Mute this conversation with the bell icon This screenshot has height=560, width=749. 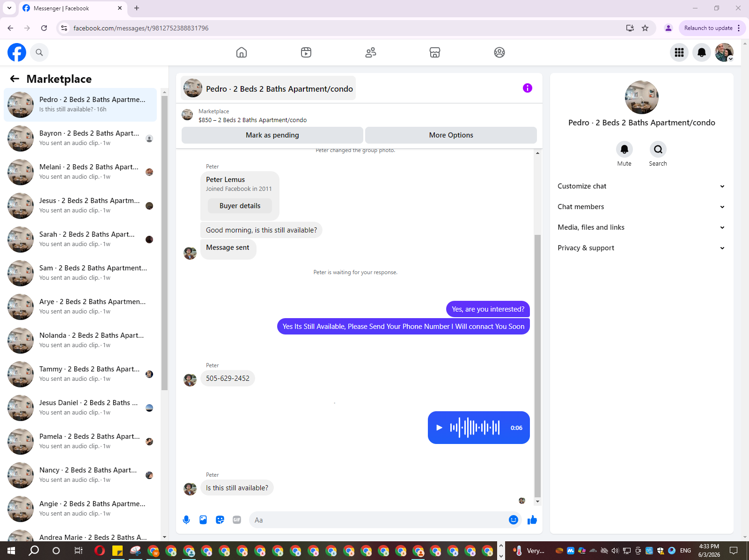[624, 149]
